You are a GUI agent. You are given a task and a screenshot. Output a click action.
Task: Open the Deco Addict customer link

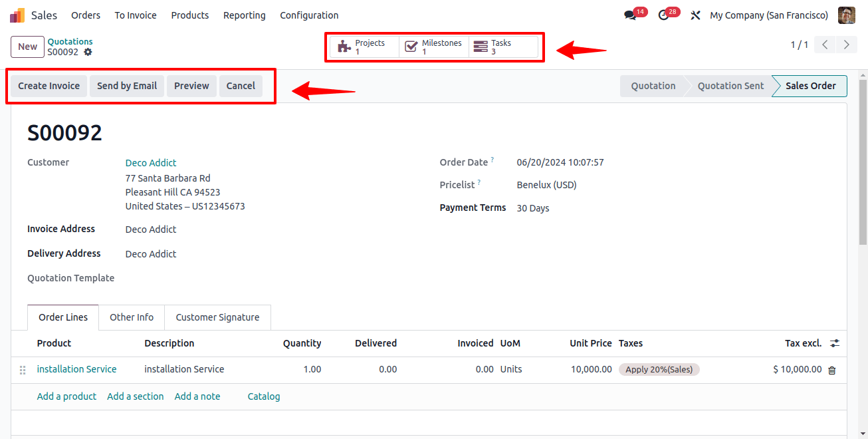[x=151, y=163]
